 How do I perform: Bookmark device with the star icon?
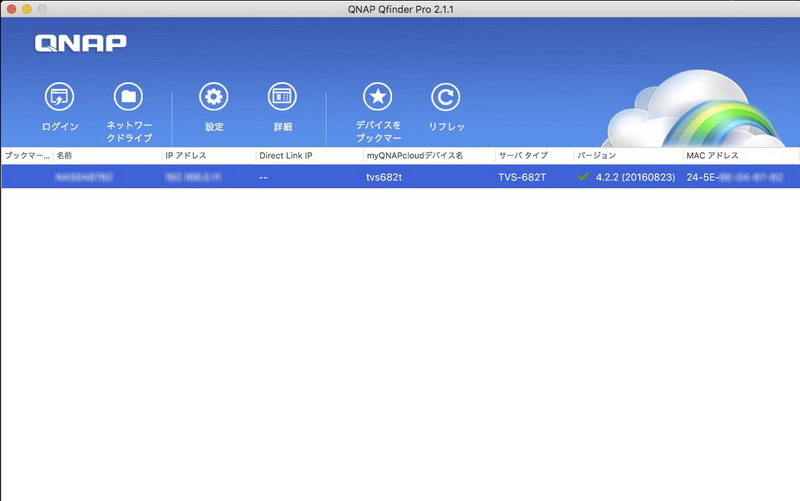pos(378,96)
